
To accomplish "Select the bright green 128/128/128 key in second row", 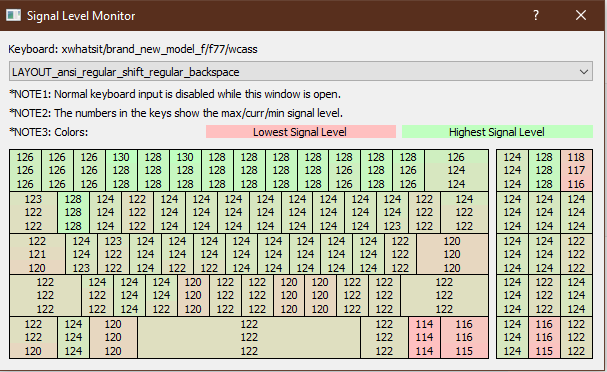I will (x=73, y=212).
